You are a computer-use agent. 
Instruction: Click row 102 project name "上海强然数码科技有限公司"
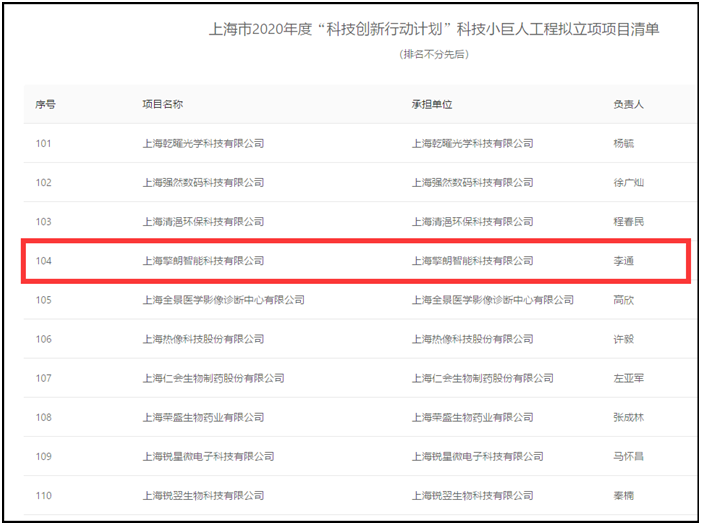[203, 182]
